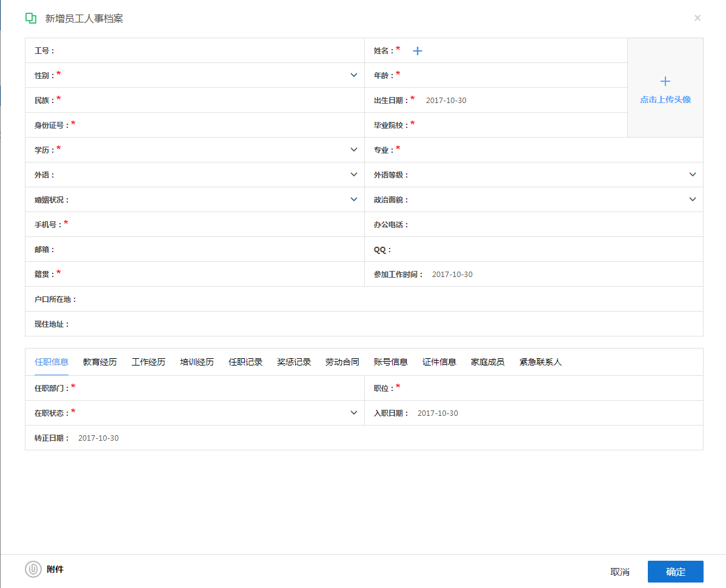Switch to the 教育经历 tab
The image size is (726, 588).
[x=100, y=362]
